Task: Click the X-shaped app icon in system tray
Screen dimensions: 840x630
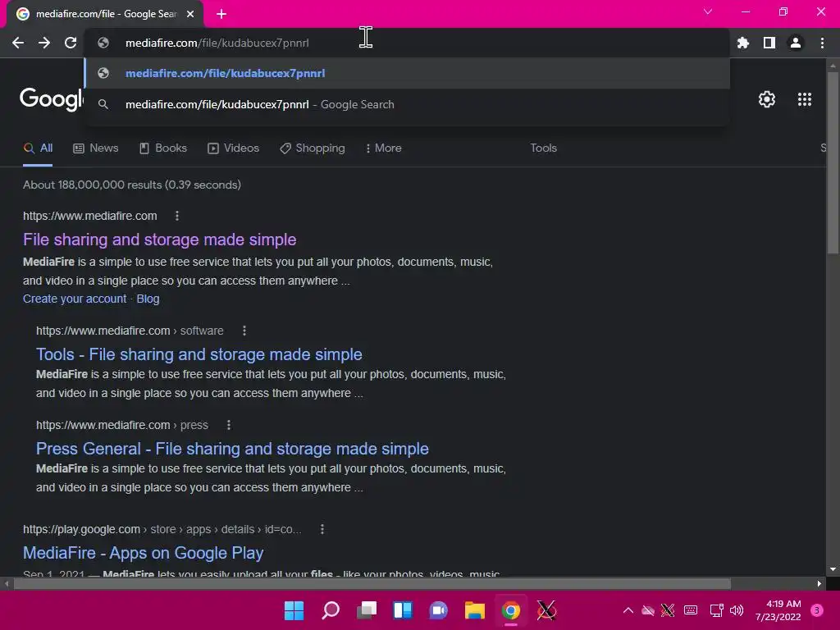Action: click(x=668, y=610)
